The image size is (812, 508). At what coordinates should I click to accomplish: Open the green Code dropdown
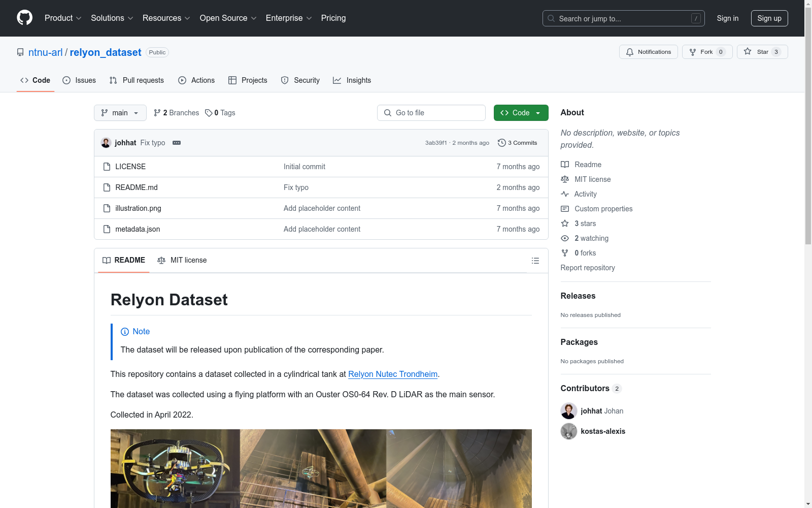[521, 113]
